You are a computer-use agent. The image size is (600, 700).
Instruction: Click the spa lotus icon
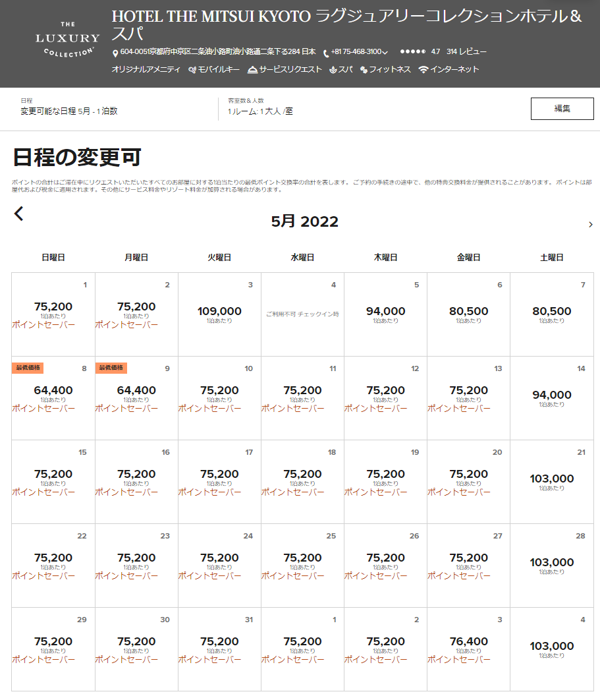[333, 70]
